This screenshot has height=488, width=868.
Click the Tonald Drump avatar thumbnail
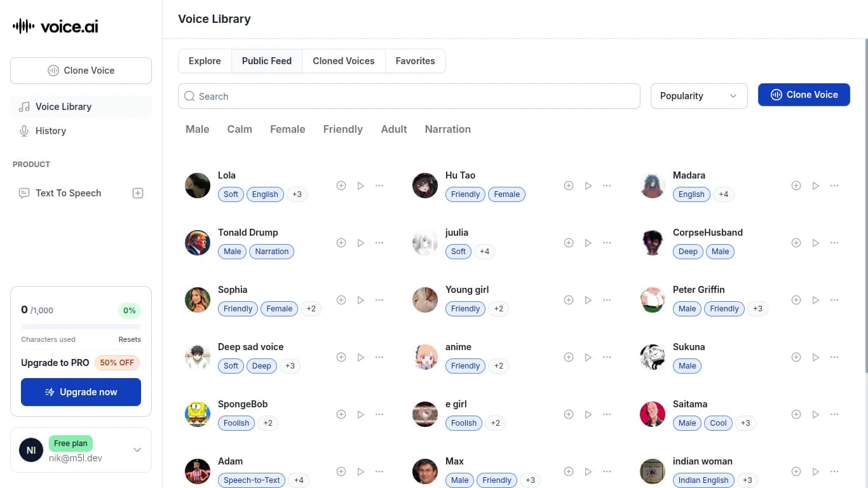(x=198, y=243)
